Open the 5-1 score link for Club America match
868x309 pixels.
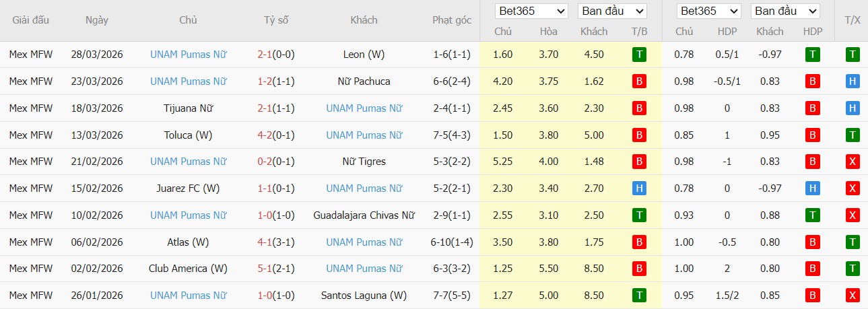(265, 269)
